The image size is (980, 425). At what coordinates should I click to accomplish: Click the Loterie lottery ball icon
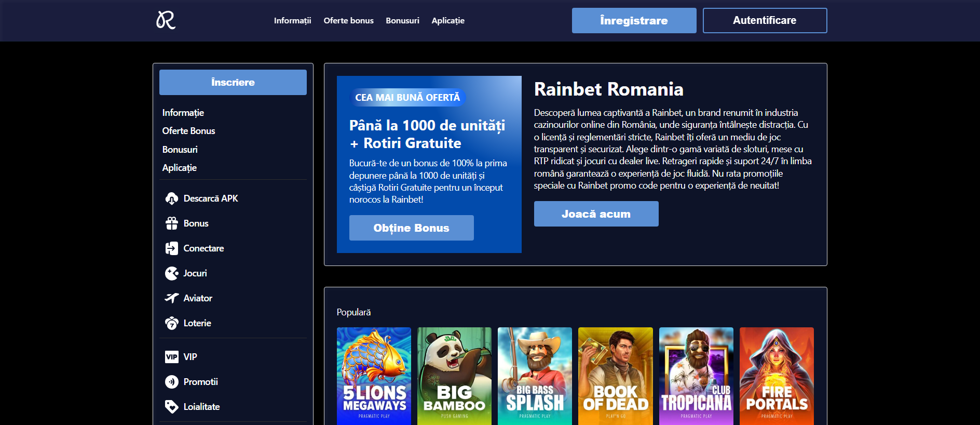(172, 323)
